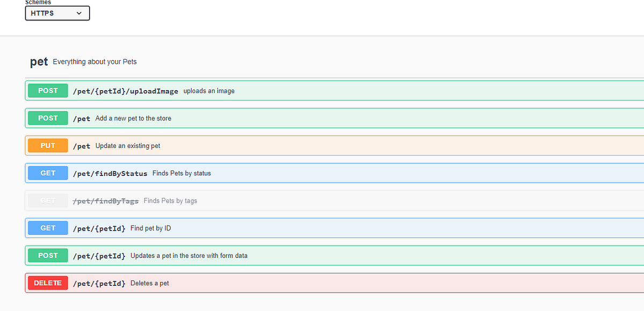Select HTTPS in the schemes selector

pyautogui.click(x=57, y=13)
